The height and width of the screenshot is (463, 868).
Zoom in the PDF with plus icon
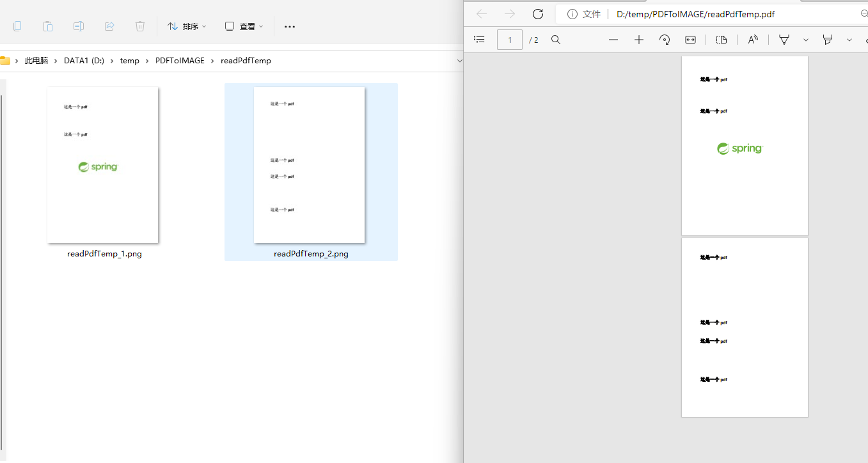pos(639,40)
